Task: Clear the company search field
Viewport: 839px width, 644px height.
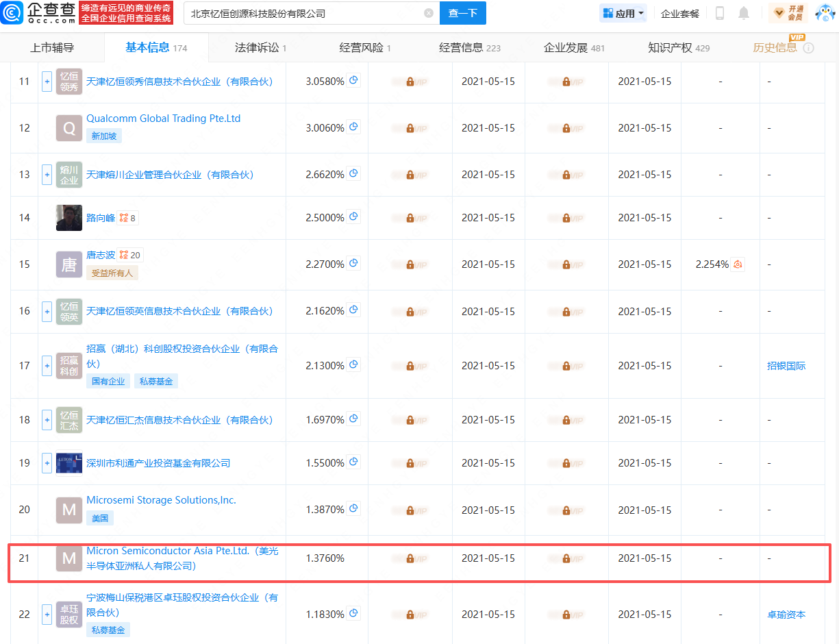Action: tap(429, 13)
